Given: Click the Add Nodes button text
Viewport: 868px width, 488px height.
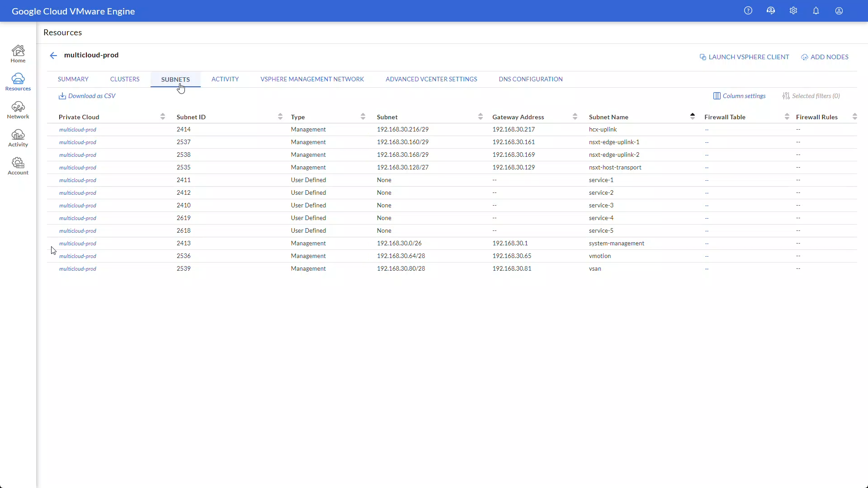Looking at the screenshot, I should click(x=830, y=57).
